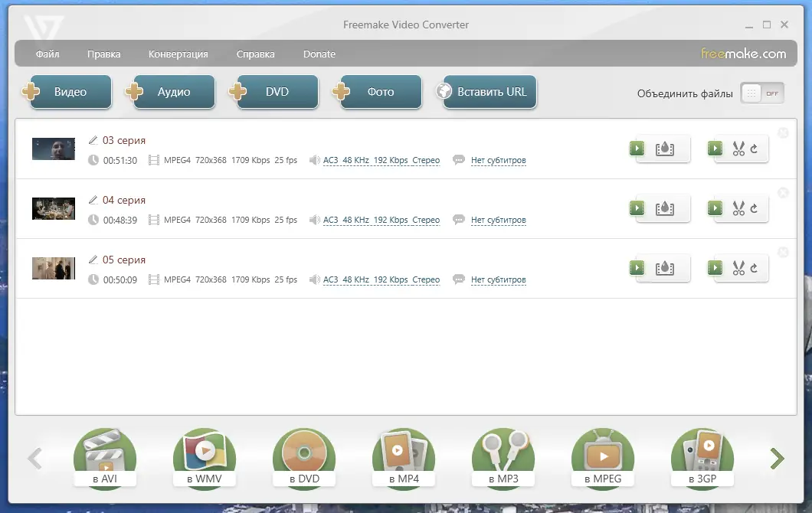Viewport: 812px width, 513px height.
Task: Rename 03 серия with the pencil icon
Action: [93, 140]
